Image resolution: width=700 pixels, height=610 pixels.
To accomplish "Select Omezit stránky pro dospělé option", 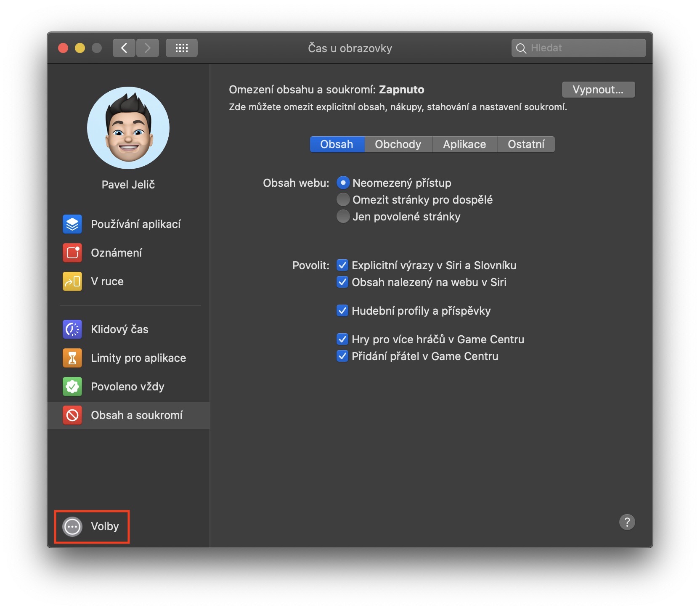I will (343, 199).
